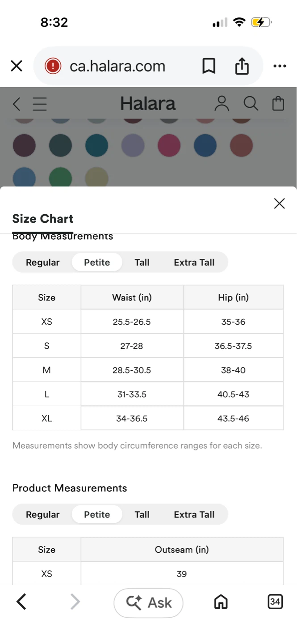Open the tab switcher showing 34
Screen dimensions: 297x644
coord(275,602)
